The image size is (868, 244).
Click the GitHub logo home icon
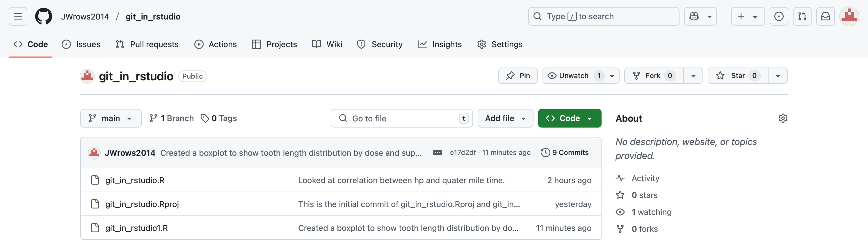point(43,16)
